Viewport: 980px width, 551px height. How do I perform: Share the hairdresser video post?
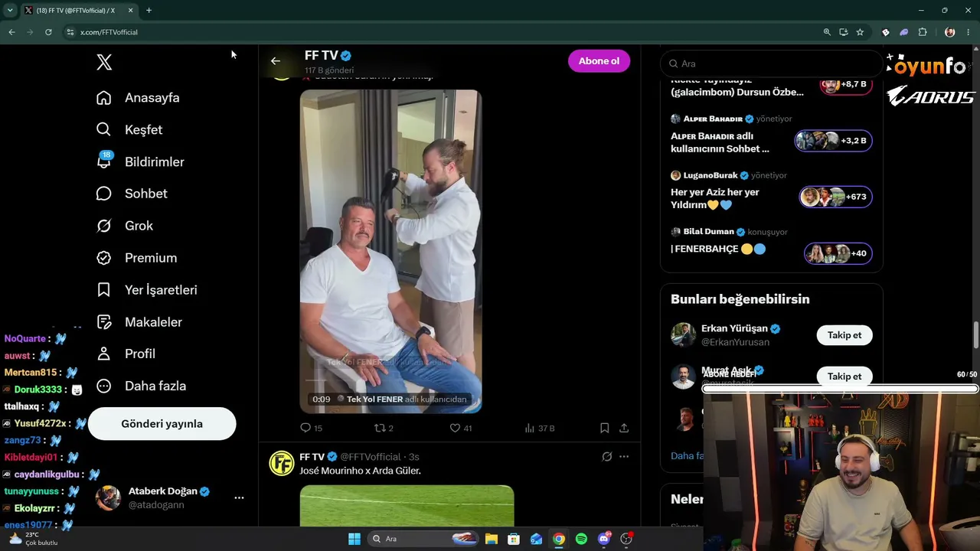[x=624, y=429]
